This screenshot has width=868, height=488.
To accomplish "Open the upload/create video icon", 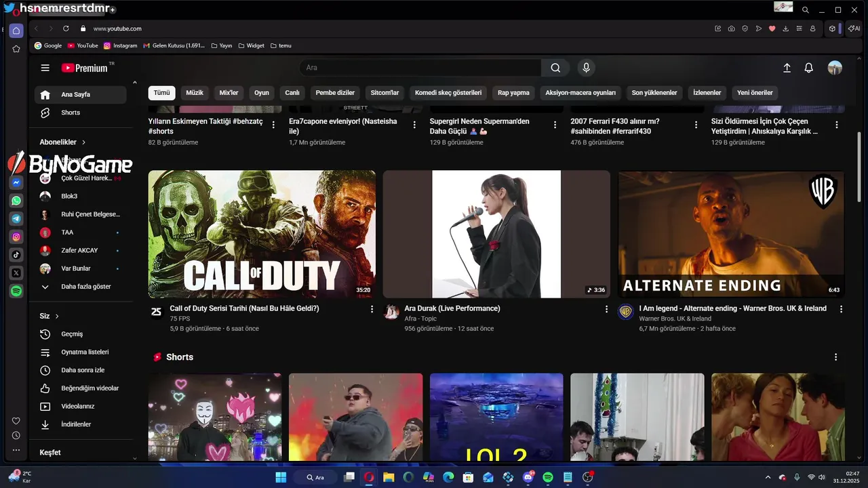I will pyautogui.click(x=787, y=68).
